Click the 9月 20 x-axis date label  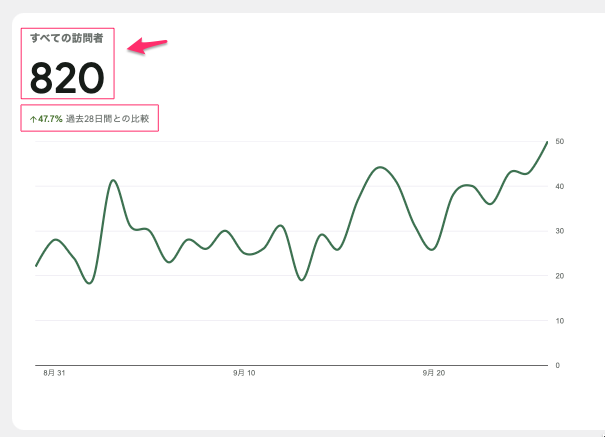(x=434, y=372)
